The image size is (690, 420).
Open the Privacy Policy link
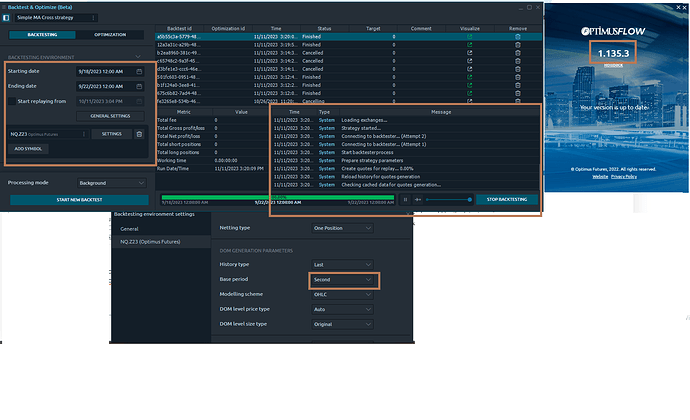(x=624, y=177)
